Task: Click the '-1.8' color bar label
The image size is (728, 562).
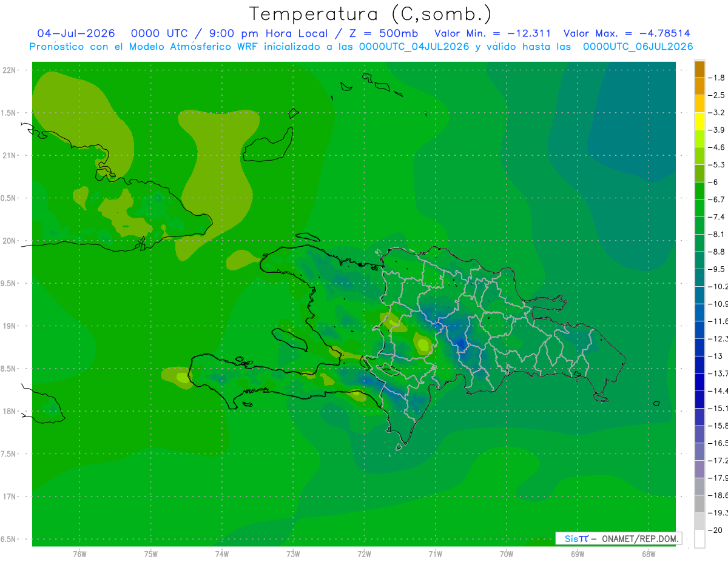Action: tap(716, 78)
